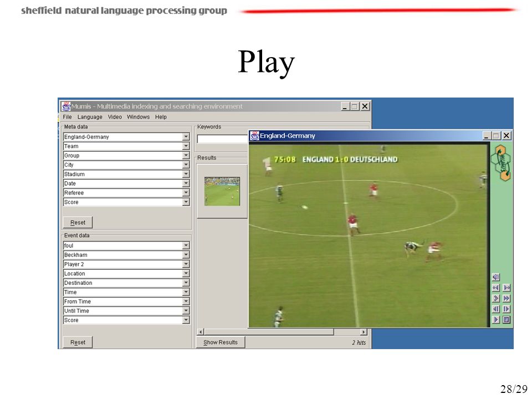The height and width of the screenshot is (399, 532).
Task: Mute audio with the speaker icon
Action: coord(495,277)
